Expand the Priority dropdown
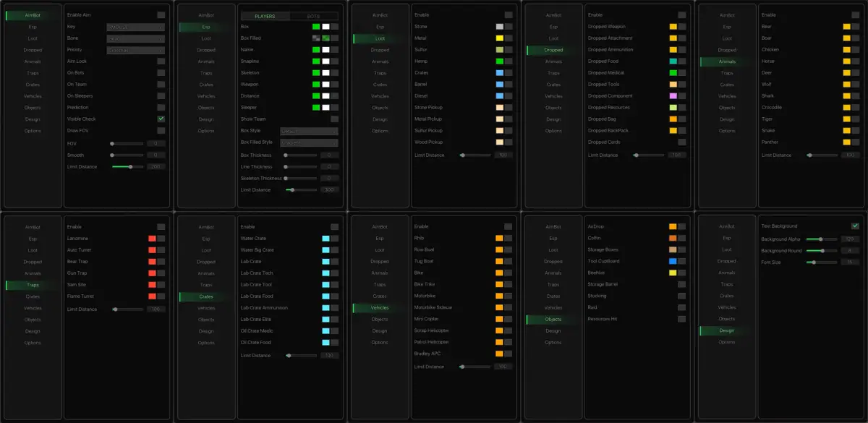 136,50
